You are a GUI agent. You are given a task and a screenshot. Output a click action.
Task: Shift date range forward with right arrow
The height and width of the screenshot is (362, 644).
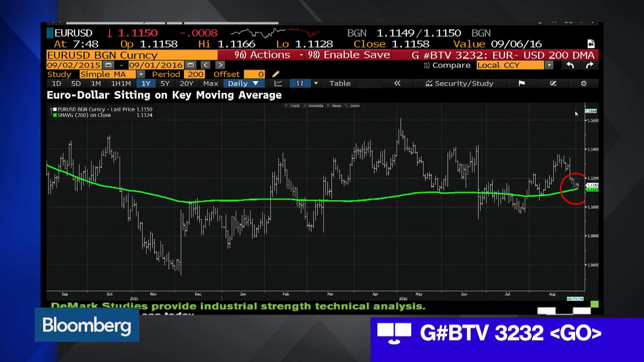click(x=220, y=65)
